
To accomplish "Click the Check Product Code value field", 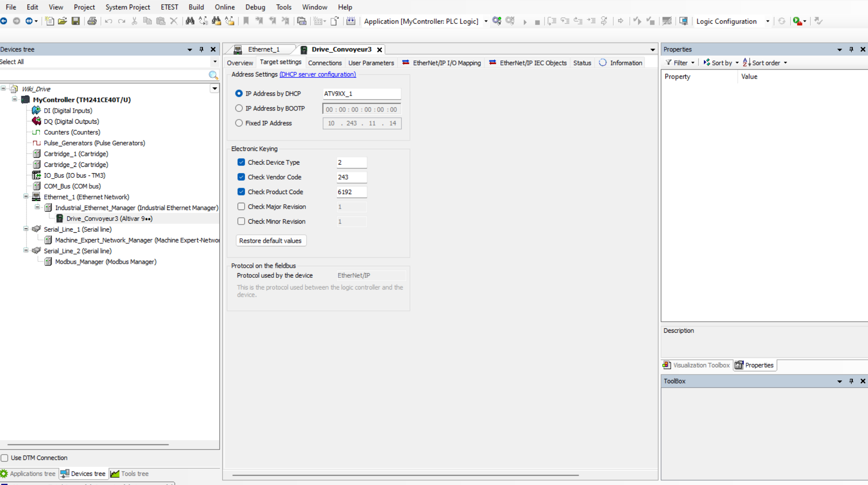I will tap(351, 192).
